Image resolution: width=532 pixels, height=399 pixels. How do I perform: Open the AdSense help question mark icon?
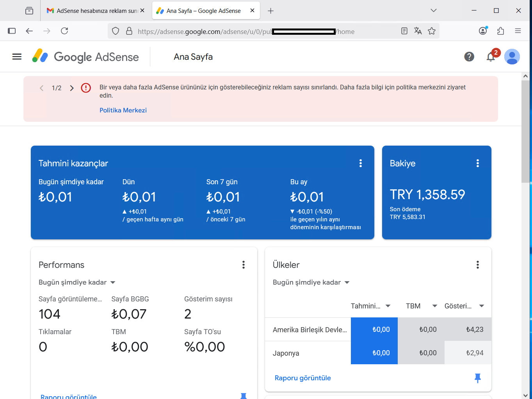[x=469, y=57]
